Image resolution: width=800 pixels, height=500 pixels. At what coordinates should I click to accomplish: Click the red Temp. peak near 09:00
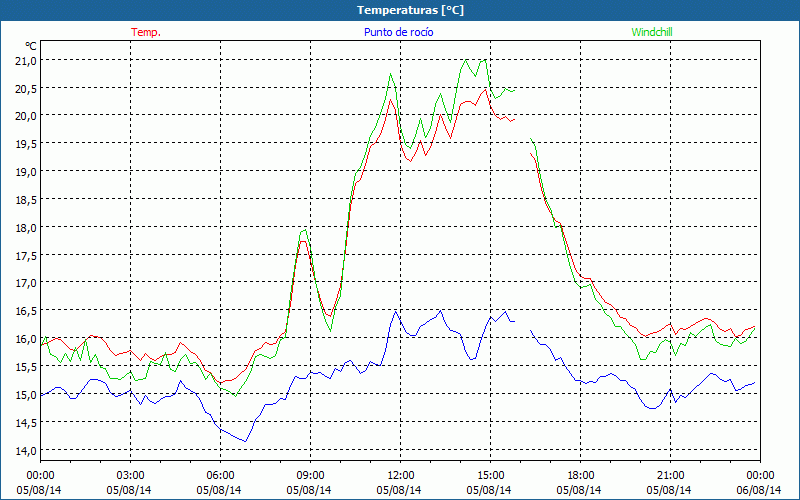[x=303, y=241]
